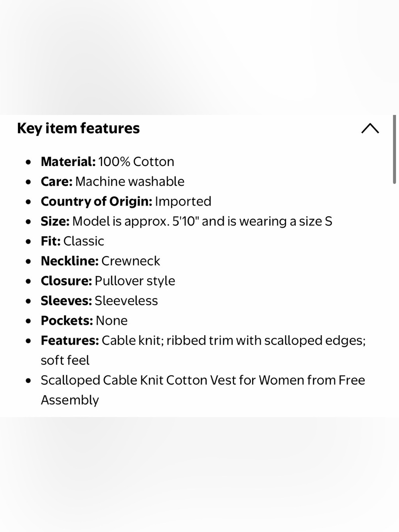The image size is (399, 532).
Task: Click the Closure: Pullover style entry
Action: [x=108, y=281]
